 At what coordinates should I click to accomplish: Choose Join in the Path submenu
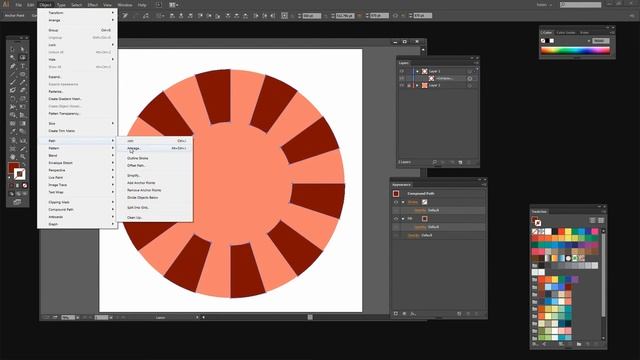pos(155,141)
